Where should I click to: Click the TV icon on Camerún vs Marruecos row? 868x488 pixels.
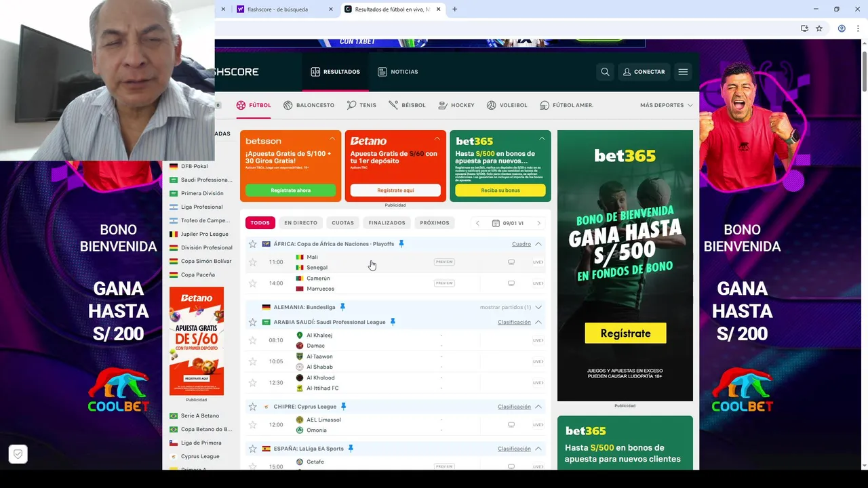click(x=511, y=283)
